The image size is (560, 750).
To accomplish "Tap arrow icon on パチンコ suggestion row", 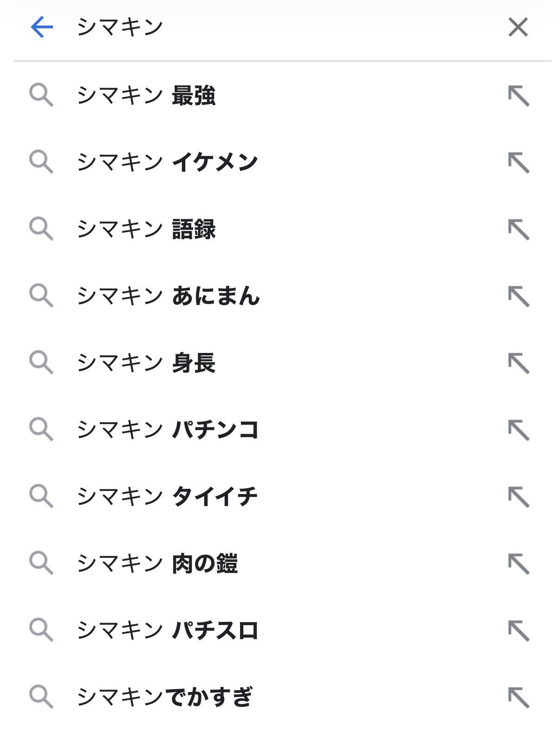I will 518,430.
